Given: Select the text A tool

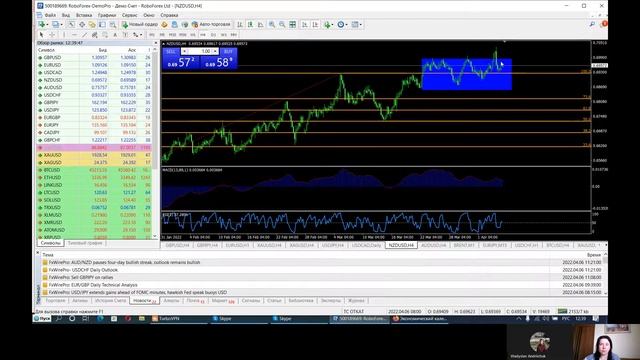Looking at the screenshot, I should tap(115, 35).
